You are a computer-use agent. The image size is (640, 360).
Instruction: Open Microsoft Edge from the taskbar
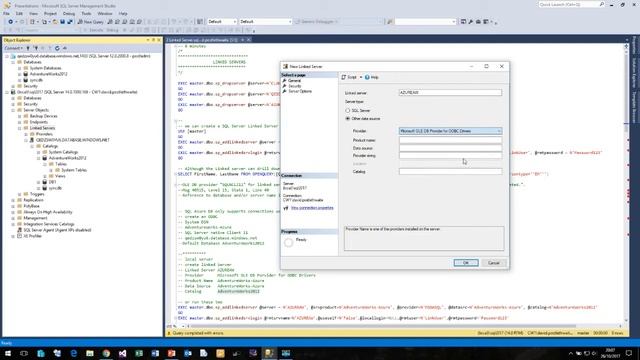[x=73, y=353]
